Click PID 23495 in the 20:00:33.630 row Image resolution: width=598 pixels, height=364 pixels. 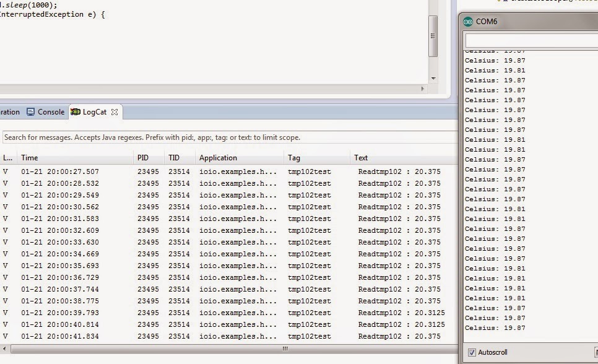pyautogui.click(x=149, y=242)
